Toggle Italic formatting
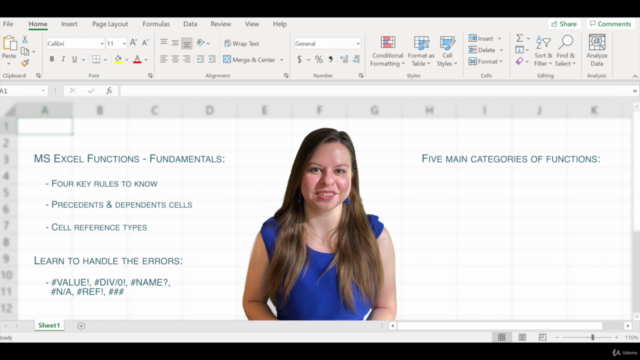The image size is (640, 360). pyautogui.click(x=63, y=60)
